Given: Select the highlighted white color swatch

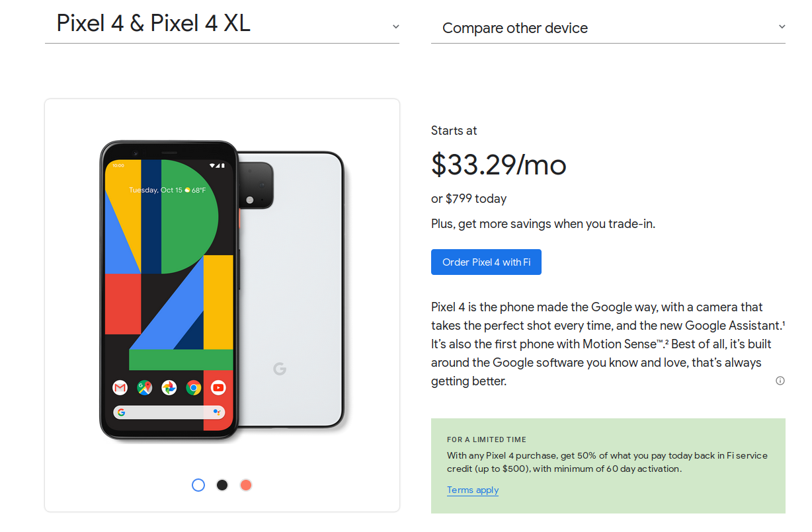Looking at the screenshot, I should (198, 484).
